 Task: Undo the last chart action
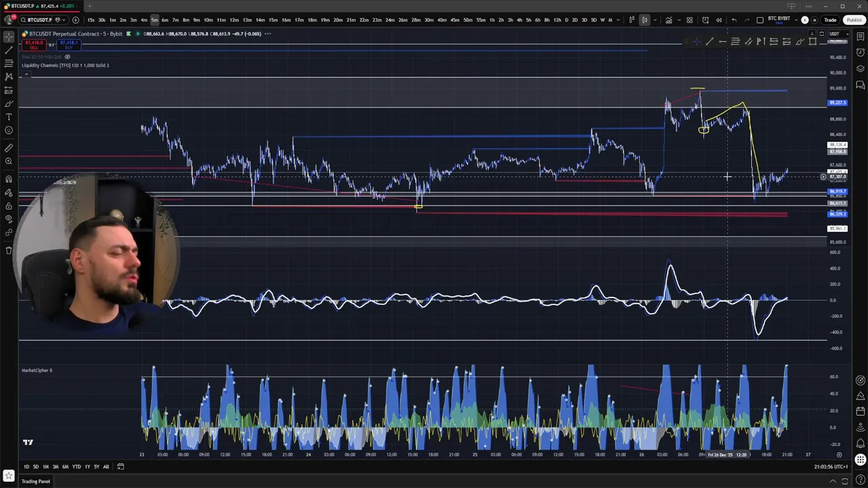(734, 20)
